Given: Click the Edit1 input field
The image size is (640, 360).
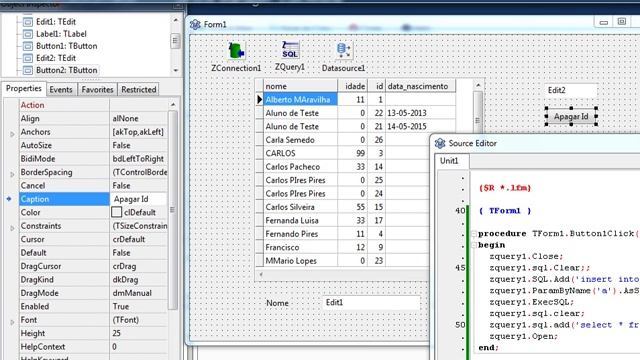Looking at the screenshot, I should 371,302.
